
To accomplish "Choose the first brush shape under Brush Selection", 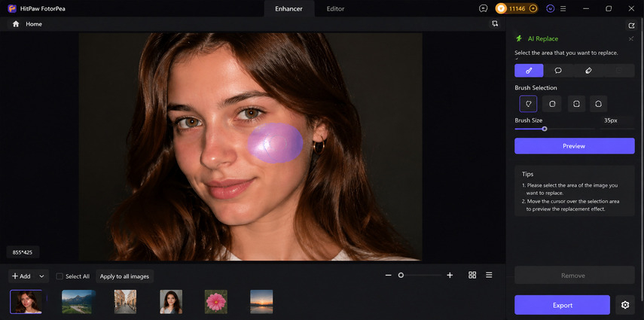I will [x=528, y=104].
